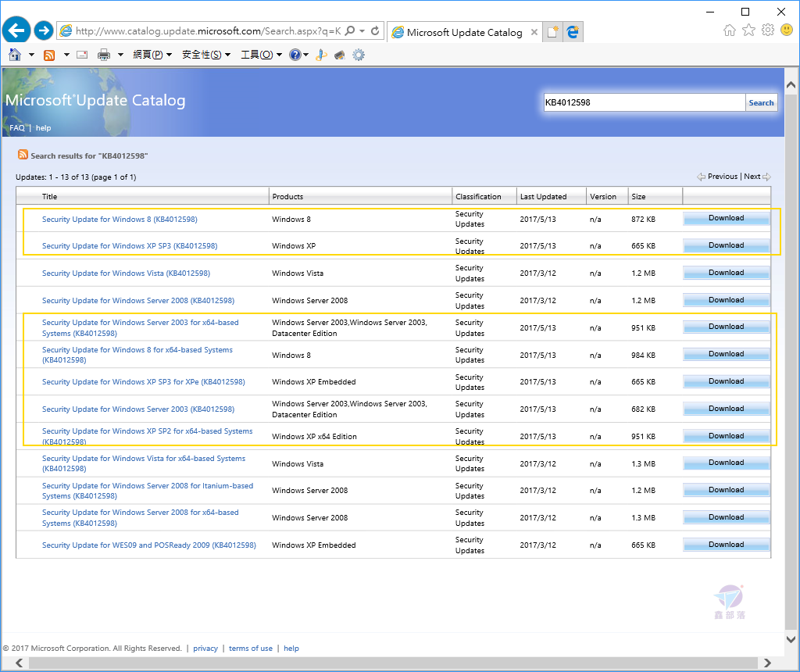The width and height of the screenshot is (800, 672).
Task: Sort results by Last Updated column
Action: pyautogui.click(x=544, y=196)
